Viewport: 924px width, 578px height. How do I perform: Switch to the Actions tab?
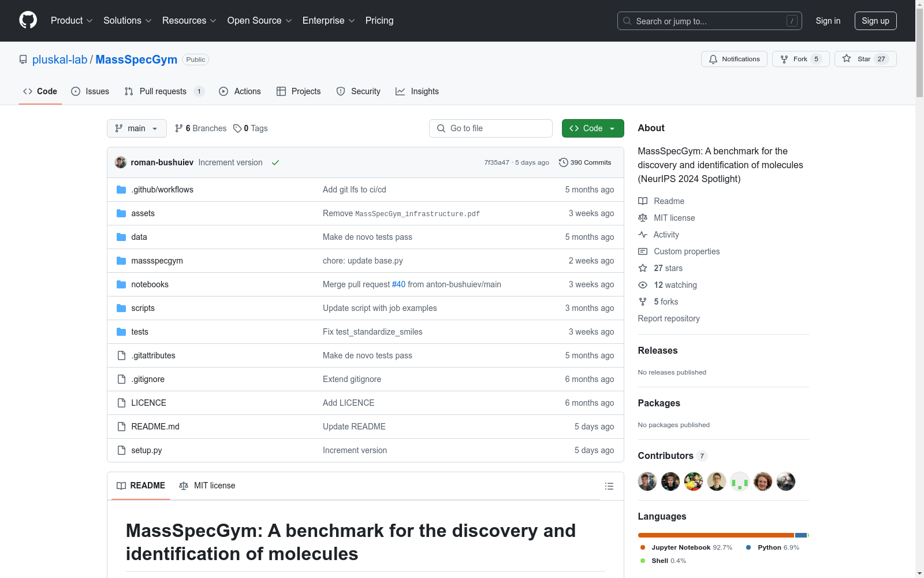[240, 91]
